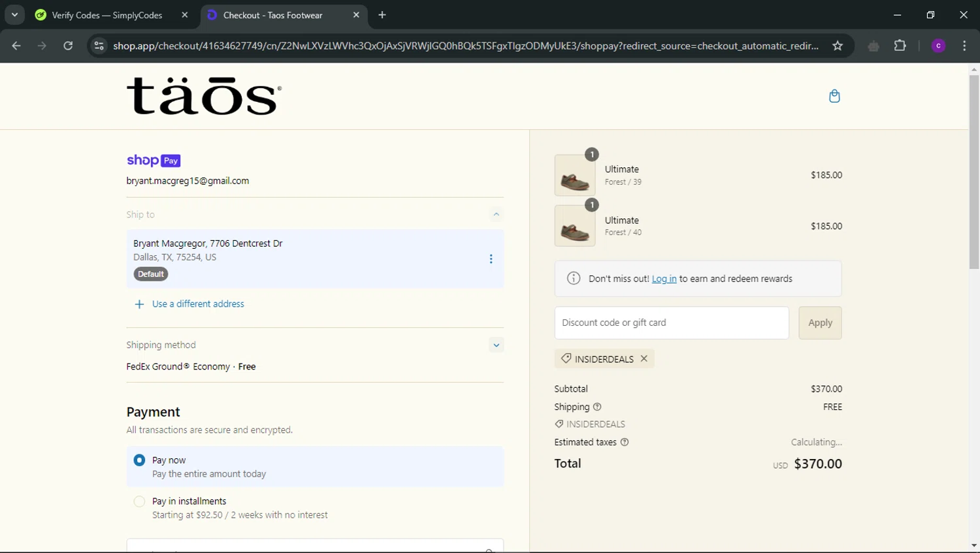Click the FedEx Ground Economy Free text

(x=191, y=367)
